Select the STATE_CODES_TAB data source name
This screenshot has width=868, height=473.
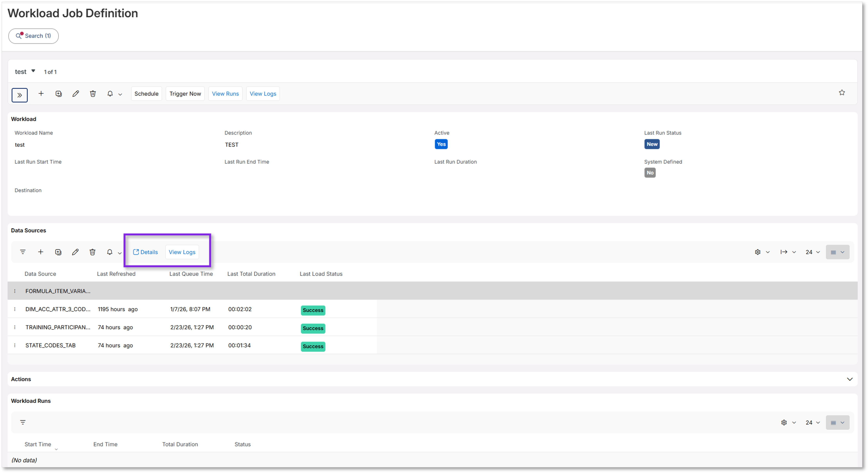coord(51,345)
